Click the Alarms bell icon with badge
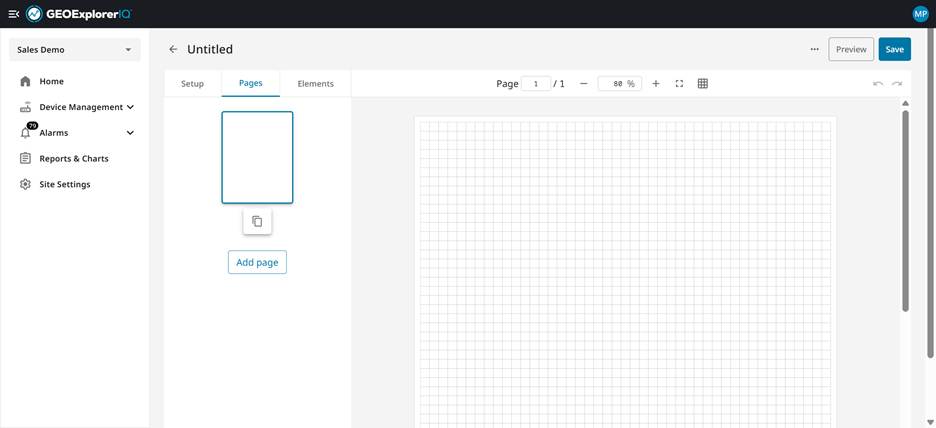 [x=27, y=131]
